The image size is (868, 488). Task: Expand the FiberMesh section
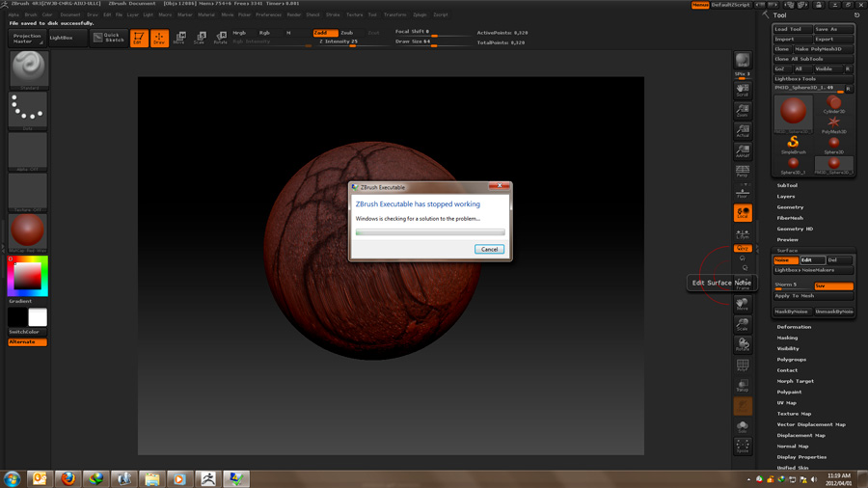click(790, 218)
